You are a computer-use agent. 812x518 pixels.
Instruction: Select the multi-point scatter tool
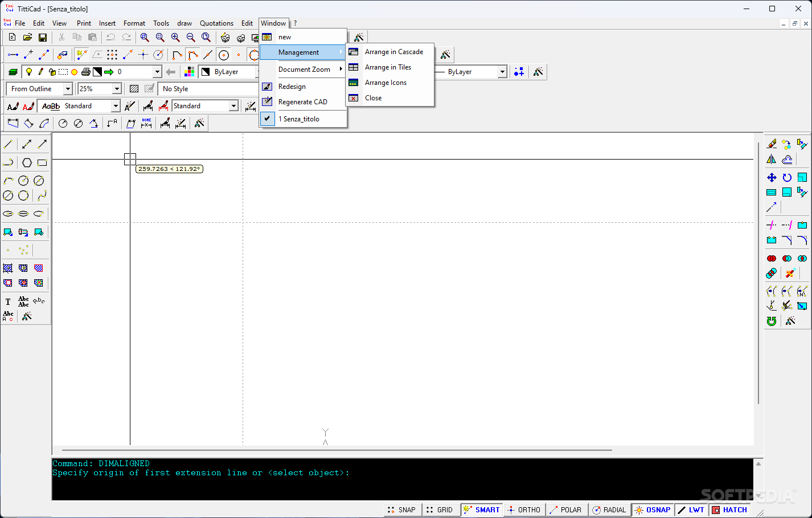click(23, 250)
